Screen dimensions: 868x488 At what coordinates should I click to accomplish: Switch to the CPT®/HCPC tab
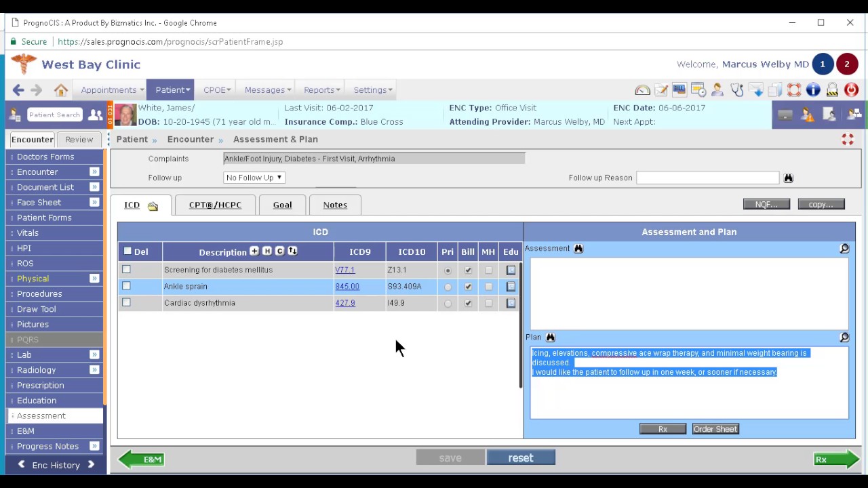pos(215,205)
